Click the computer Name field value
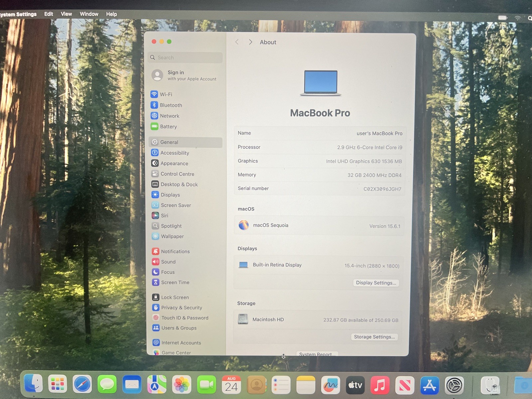The width and height of the screenshot is (532, 399). pos(379,133)
